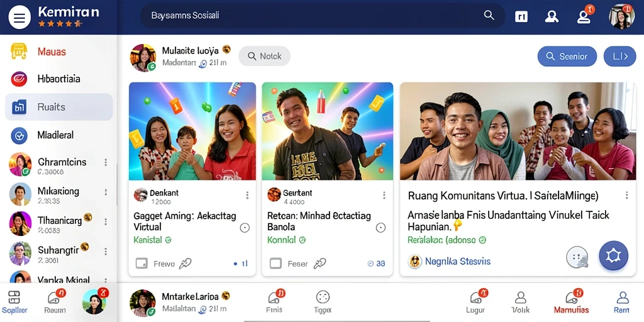Open the white square icon in header

(x=521, y=16)
